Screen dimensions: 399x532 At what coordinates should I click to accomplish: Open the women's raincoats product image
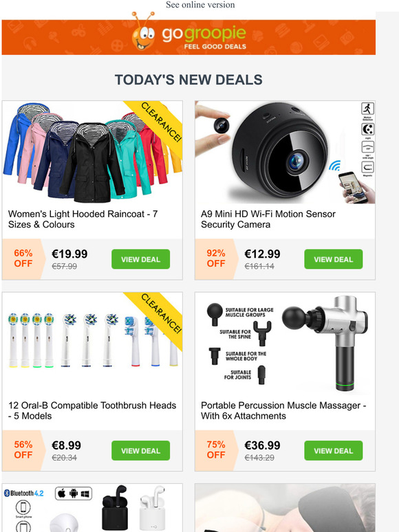(x=92, y=153)
